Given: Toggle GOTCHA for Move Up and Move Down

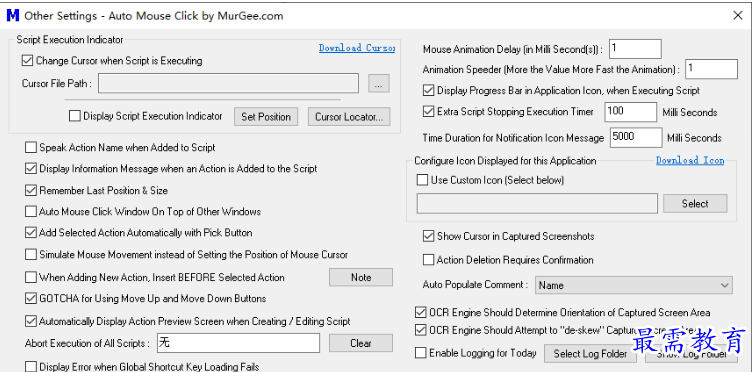Looking at the screenshot, I should [x=31, y=298].
